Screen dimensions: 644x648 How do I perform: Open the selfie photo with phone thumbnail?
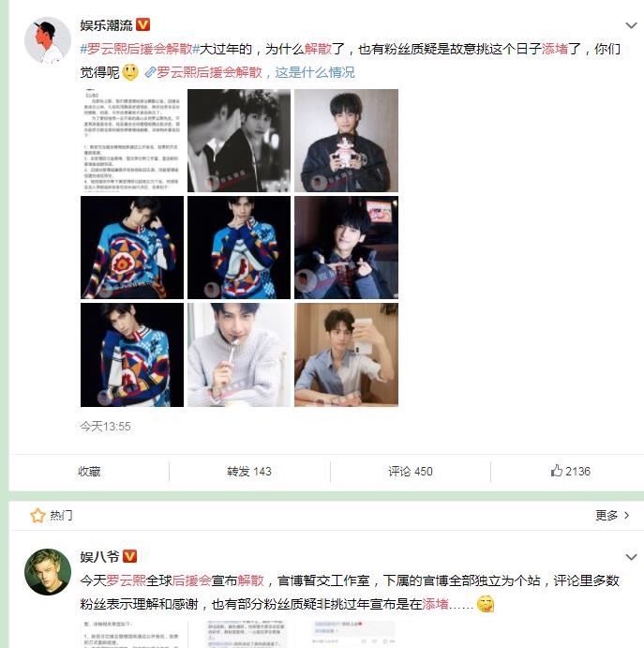[x=346, y=355]
